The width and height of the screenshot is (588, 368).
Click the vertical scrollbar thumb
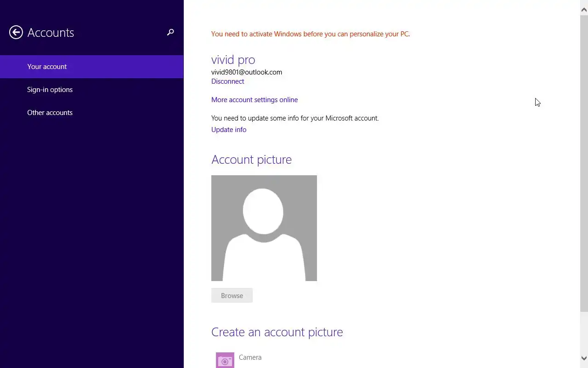pos(584,163)
